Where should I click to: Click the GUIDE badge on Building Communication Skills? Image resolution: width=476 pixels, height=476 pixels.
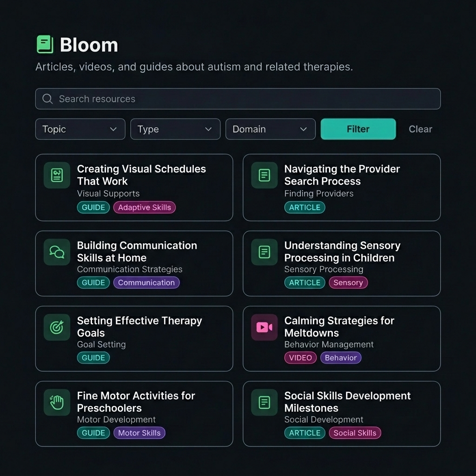coord(93,282)
